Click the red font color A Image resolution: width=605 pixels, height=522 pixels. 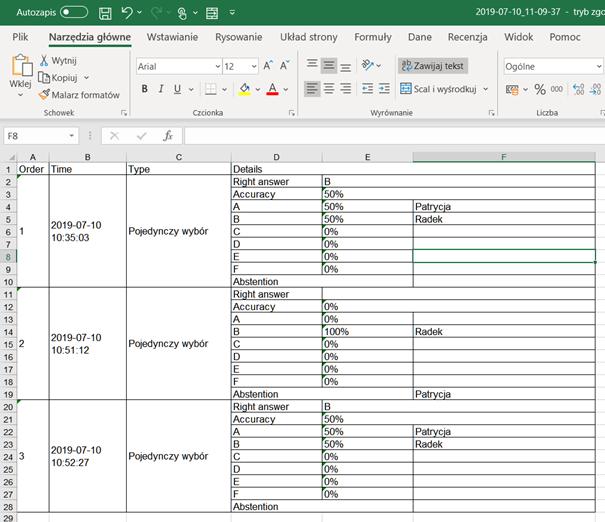coord(272,89)
